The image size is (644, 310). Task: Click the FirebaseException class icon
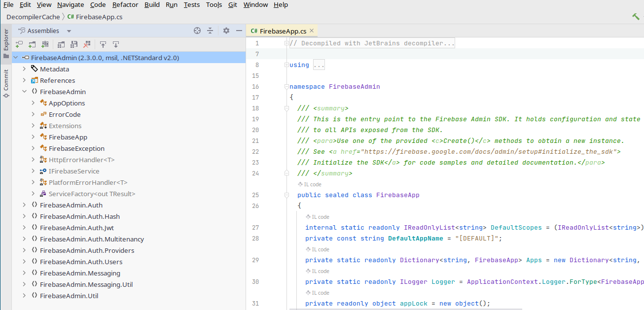[x=43, y=148]
